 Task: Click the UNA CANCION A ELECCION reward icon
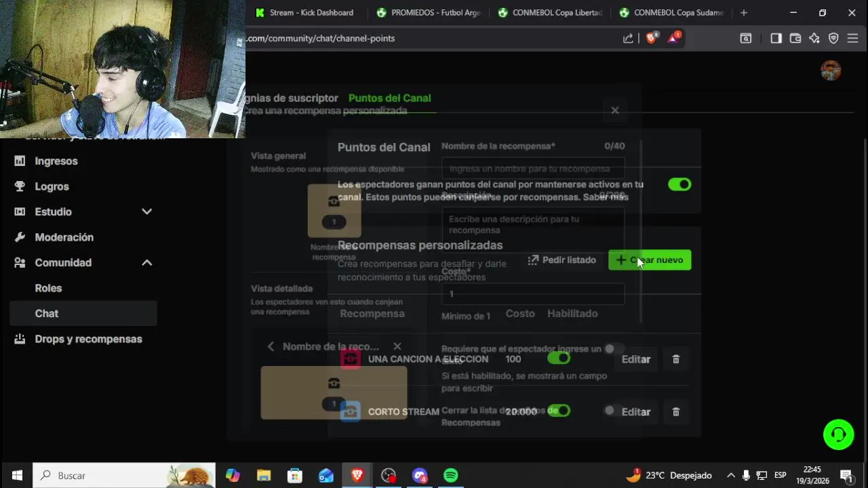351,359
